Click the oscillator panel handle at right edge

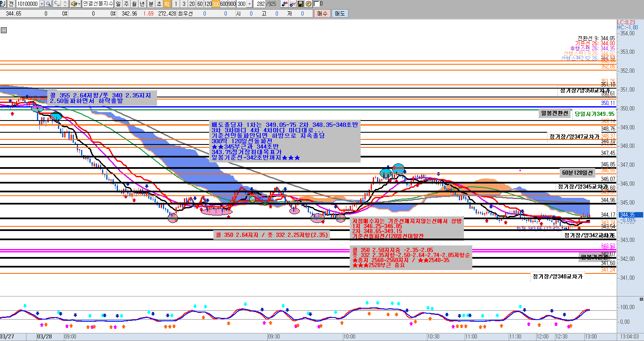(x=641, y=299)
